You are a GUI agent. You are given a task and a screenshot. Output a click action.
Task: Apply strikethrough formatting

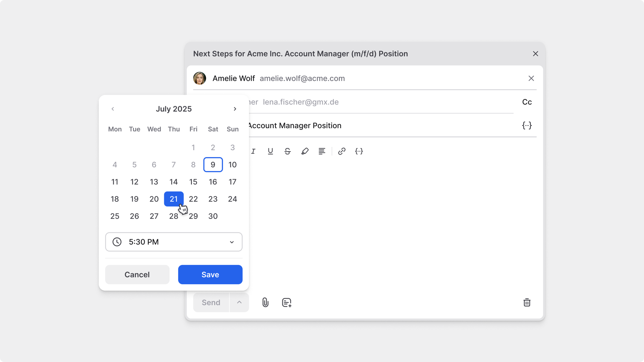pyautogui.click(x=287, y=151)
